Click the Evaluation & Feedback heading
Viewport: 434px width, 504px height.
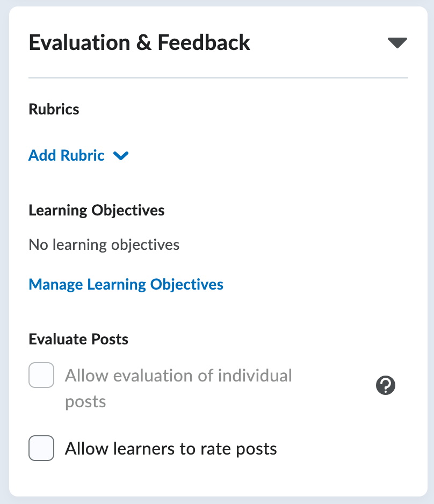click(x=140, y=43)
